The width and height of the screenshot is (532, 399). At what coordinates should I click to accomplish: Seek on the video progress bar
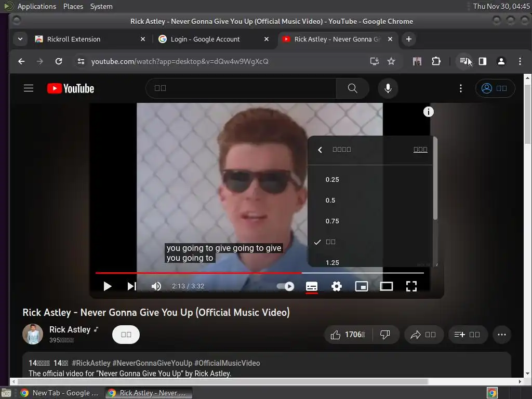(260, 272)
